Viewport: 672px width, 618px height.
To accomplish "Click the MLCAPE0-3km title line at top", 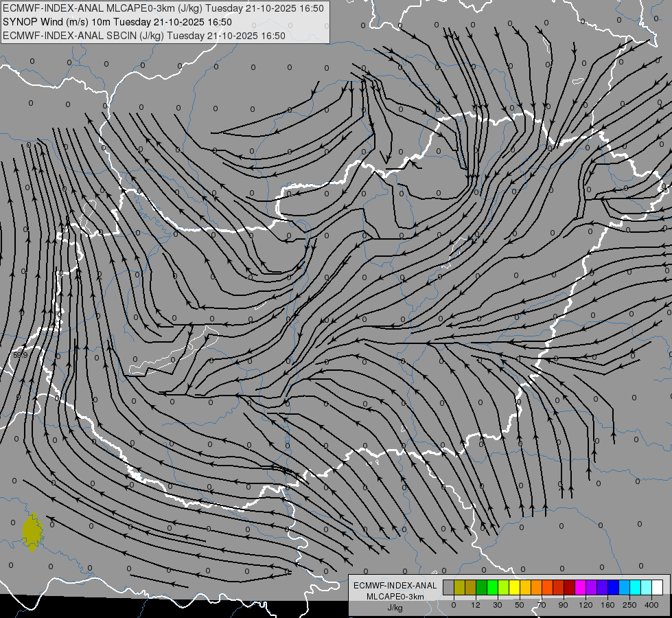I will pos(163,8).
